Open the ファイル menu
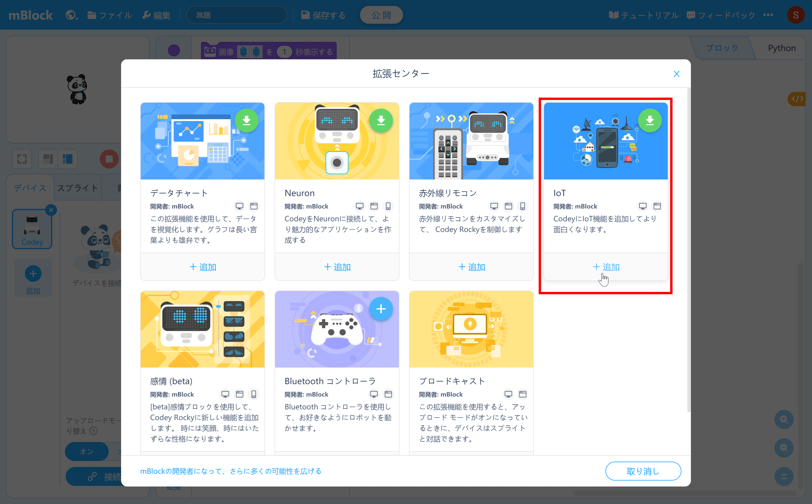Screen dimensions: 812x504 pos(110,15)
